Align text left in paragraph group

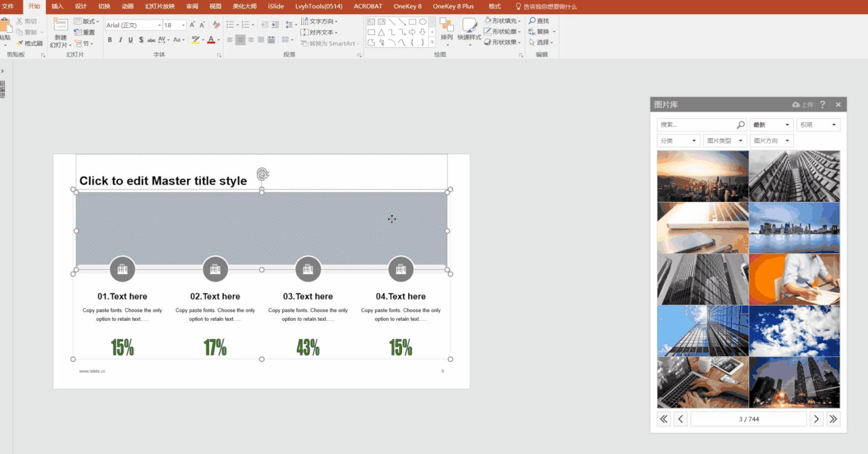click(x=230, y=40)
